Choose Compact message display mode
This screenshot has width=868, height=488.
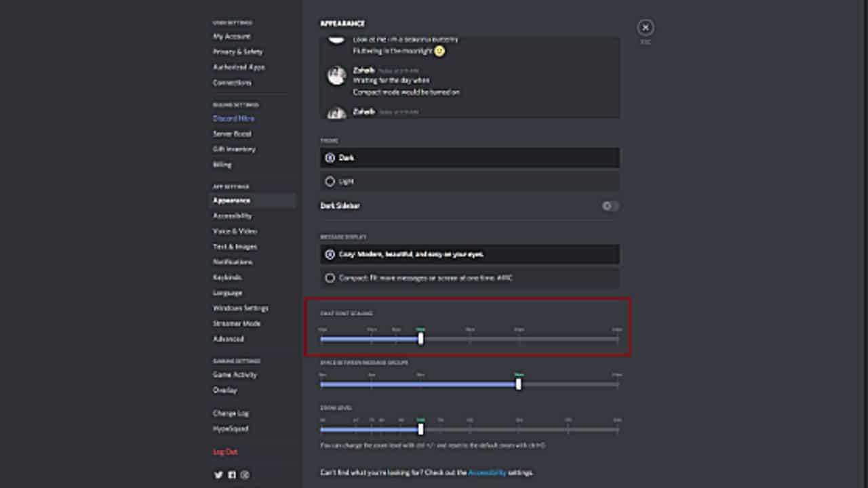(x=469, y=278)
